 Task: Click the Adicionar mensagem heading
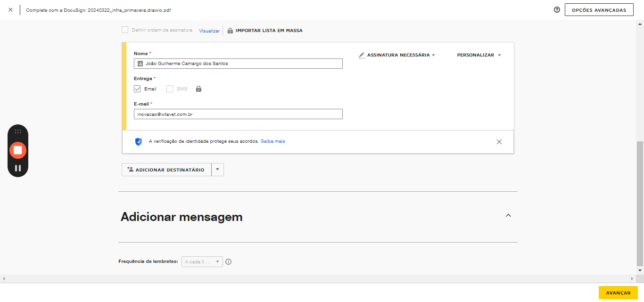tap(182, 217)
